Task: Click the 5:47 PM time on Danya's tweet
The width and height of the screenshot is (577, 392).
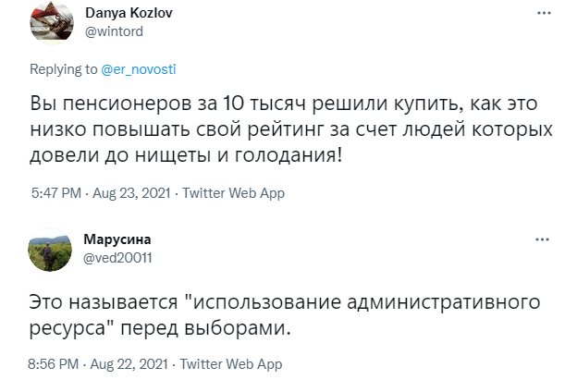Action: (55, 193)
